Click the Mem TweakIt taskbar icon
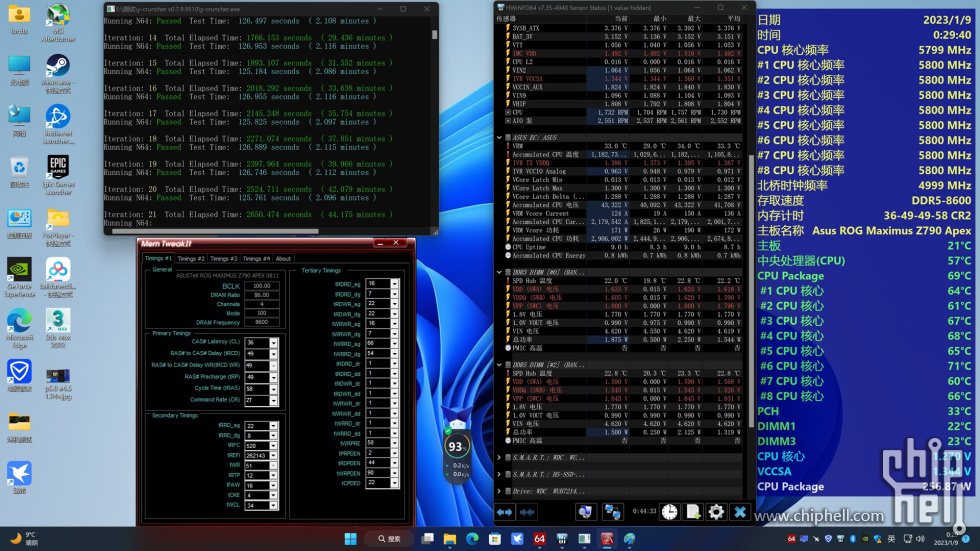 (x=607, y=539)
